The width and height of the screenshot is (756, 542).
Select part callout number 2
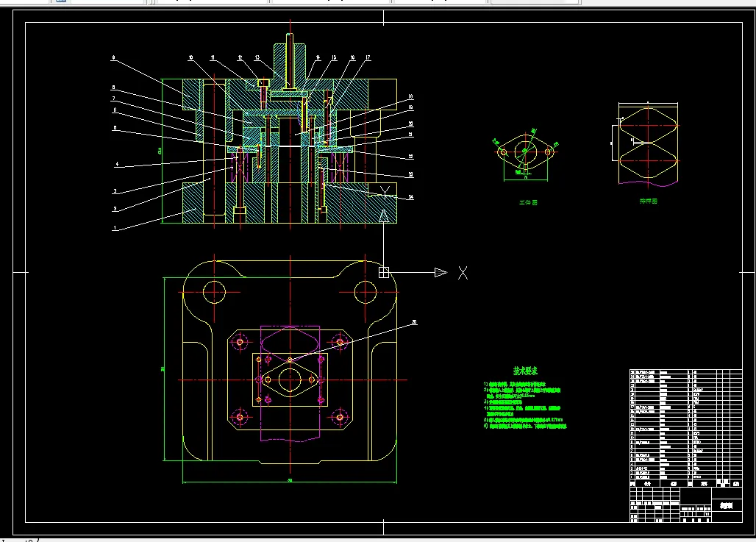[x=115, y=209]
